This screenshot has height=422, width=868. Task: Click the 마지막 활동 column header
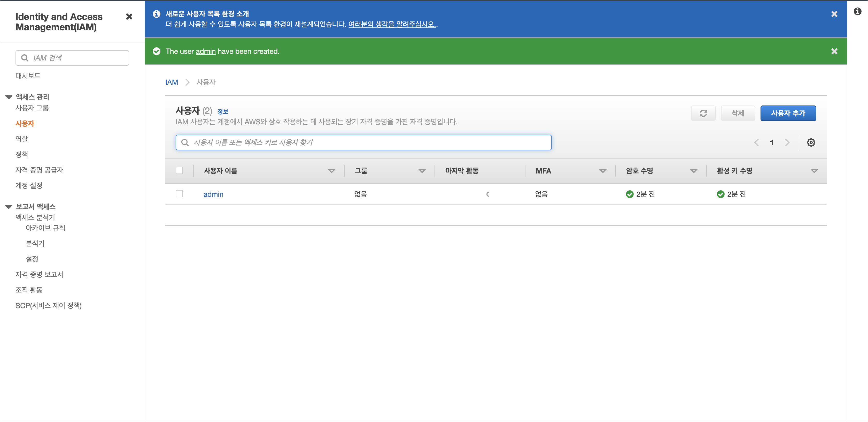click(462, 171)
